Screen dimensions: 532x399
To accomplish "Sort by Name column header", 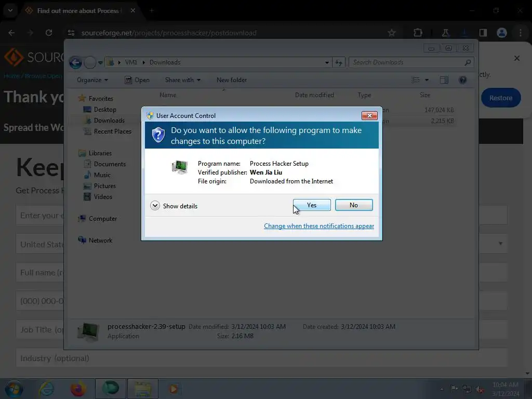I will 168,95.
